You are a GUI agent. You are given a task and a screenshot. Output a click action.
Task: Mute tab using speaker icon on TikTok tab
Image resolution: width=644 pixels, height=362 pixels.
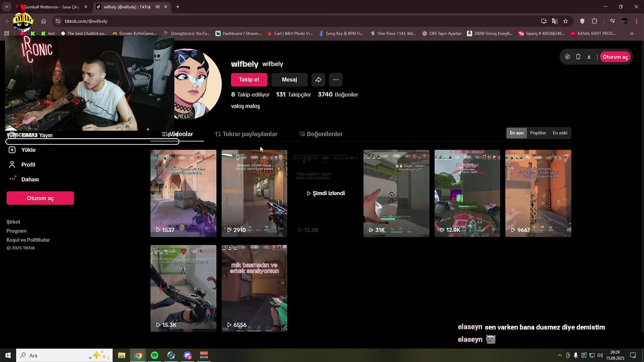tap(157, 7)
